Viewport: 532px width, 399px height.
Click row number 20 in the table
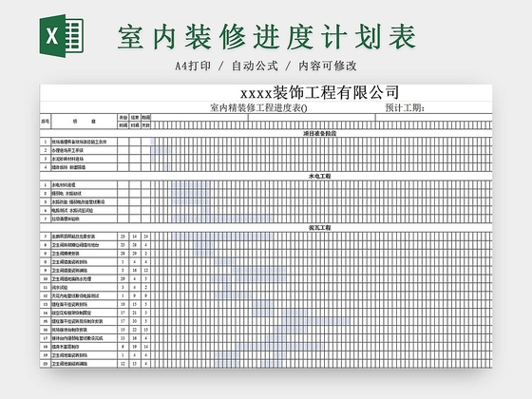46,363
